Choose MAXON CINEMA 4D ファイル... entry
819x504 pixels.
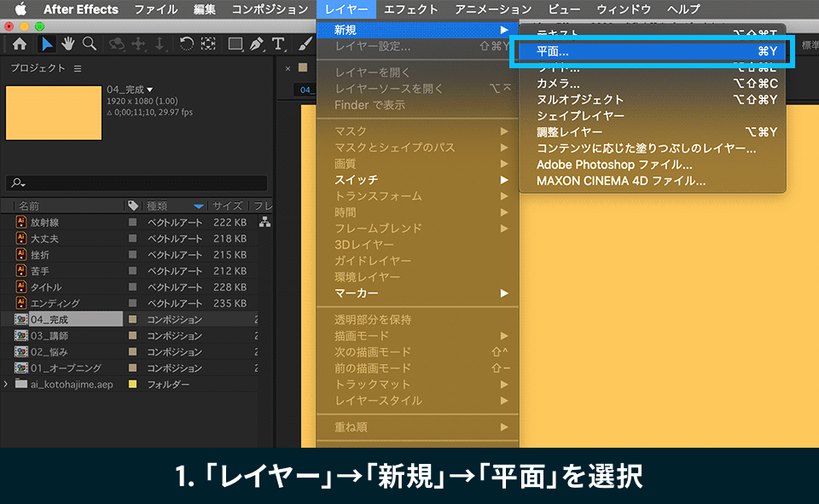[652, 181]
